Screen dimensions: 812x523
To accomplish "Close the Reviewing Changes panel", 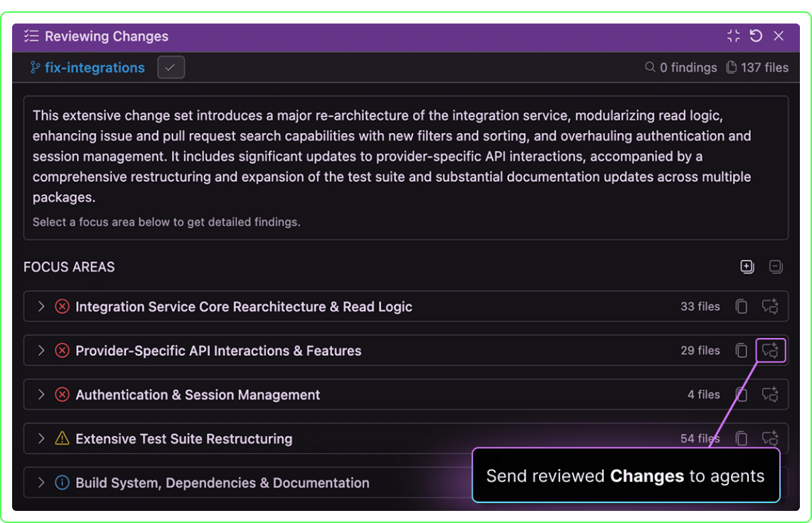I will point(779,36).
